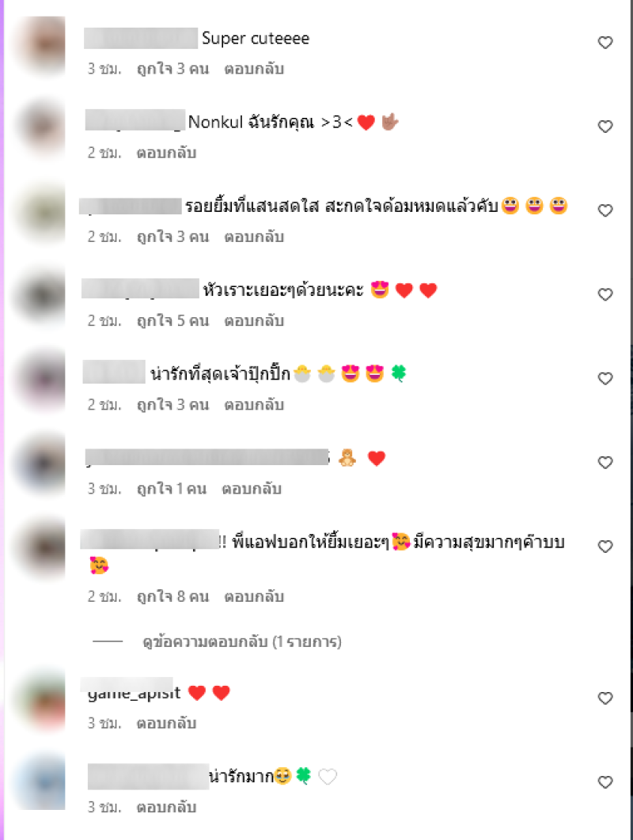Open likes list 'ถูกใจ 5 คน'

[172, 321]
